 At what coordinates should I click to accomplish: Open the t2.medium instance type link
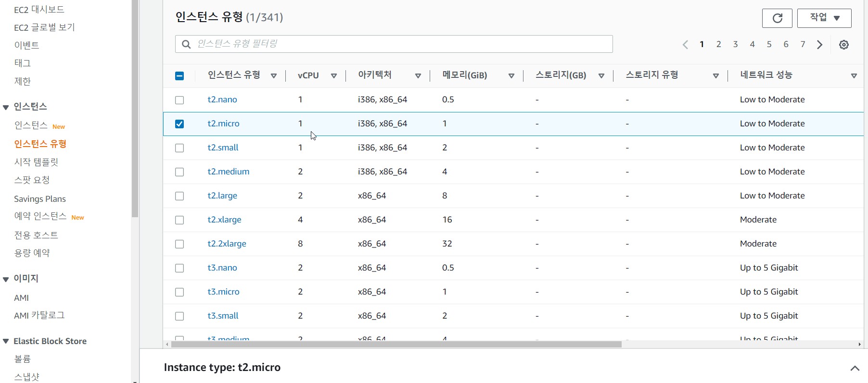pyautogui.click(x=229, y=172)
